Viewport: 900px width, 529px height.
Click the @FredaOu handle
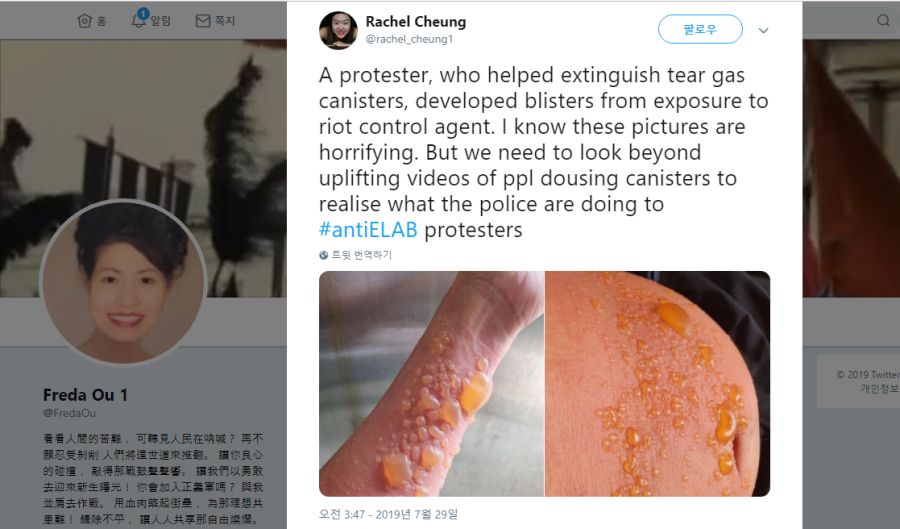pos(69,413)
